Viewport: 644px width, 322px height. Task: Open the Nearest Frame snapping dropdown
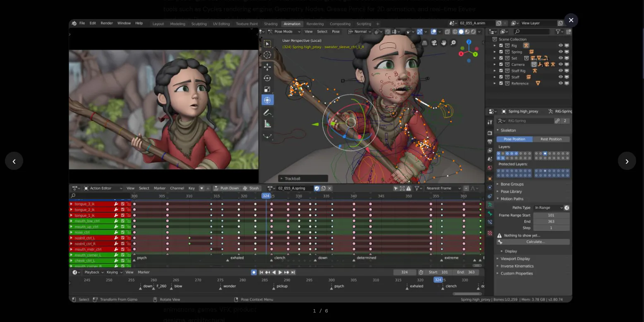(444, 188)
